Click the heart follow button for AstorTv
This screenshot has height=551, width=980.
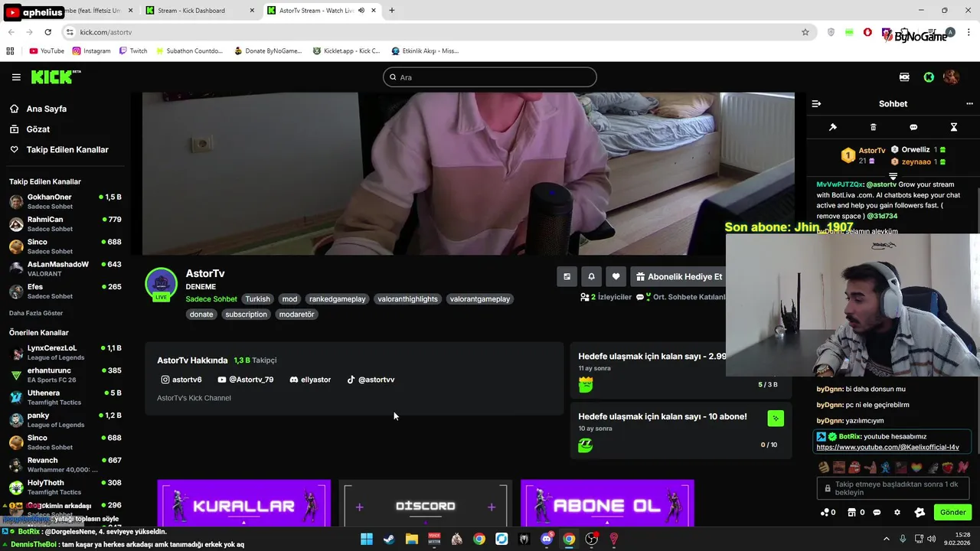point(616,277)
